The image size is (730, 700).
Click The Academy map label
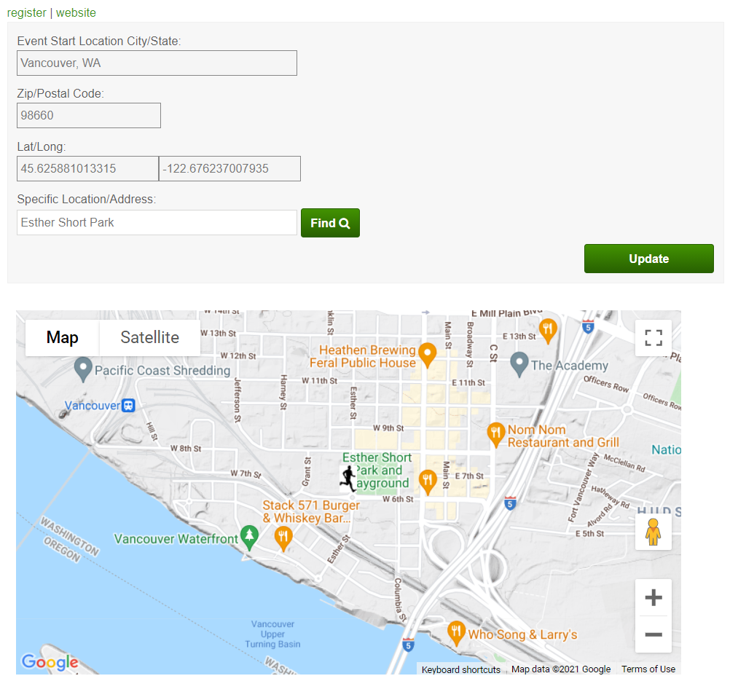(x=570, y=366)
